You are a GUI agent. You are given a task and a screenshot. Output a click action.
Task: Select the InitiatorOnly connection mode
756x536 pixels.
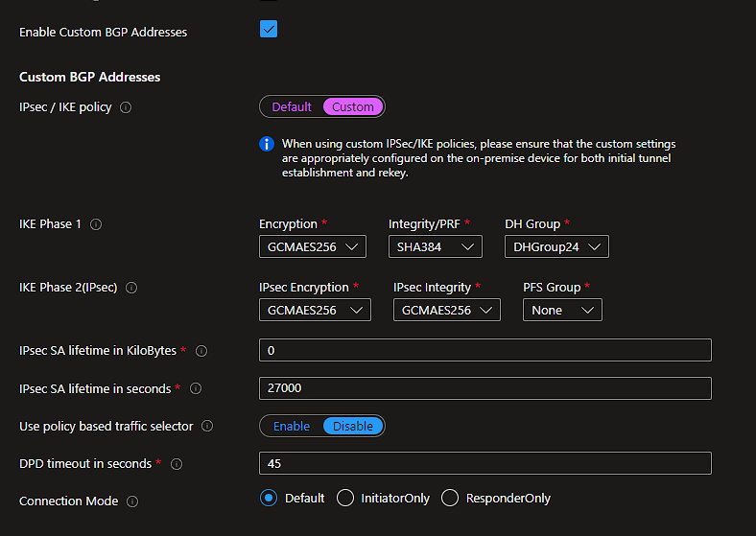pyautogui.click(x=345, y=499)
